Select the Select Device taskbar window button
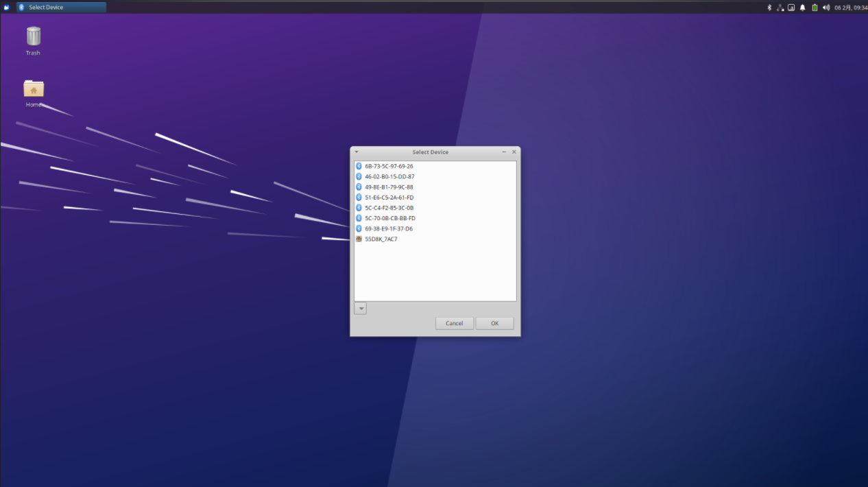The width and height of the screenshot is (868, 487). coord(61,8)
